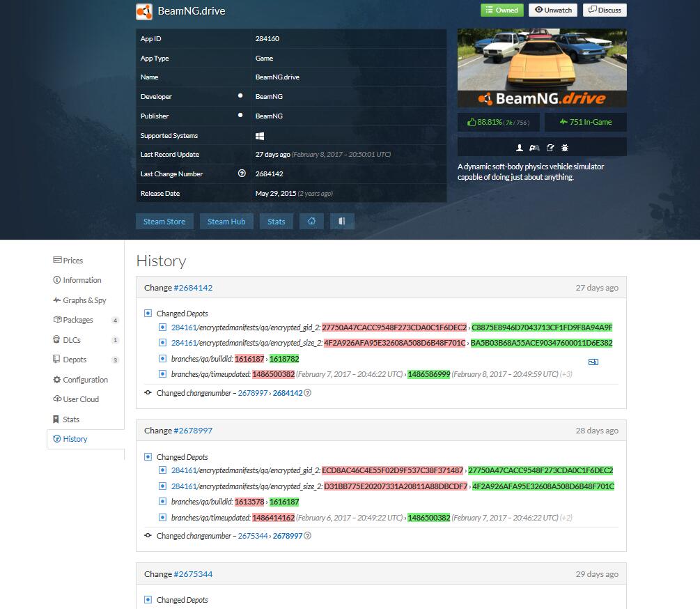The image size is (700, 609).
Task: Click the book icon button beside home
Action: pyautogui.click(x=342, y=222)
